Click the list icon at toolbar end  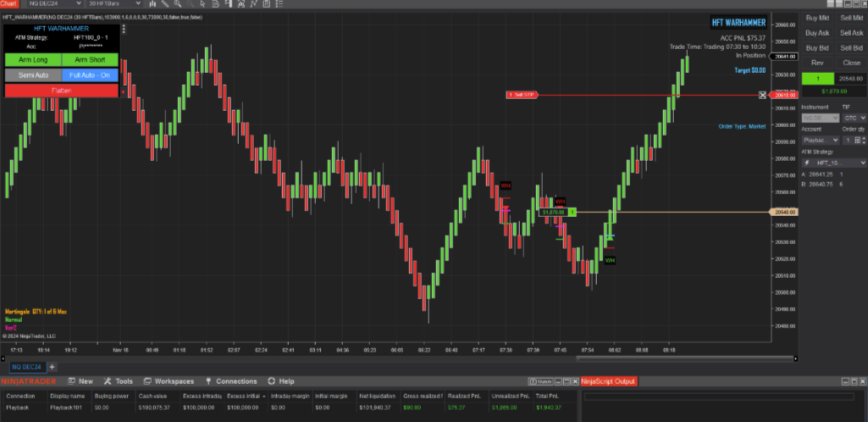(279, 3)
